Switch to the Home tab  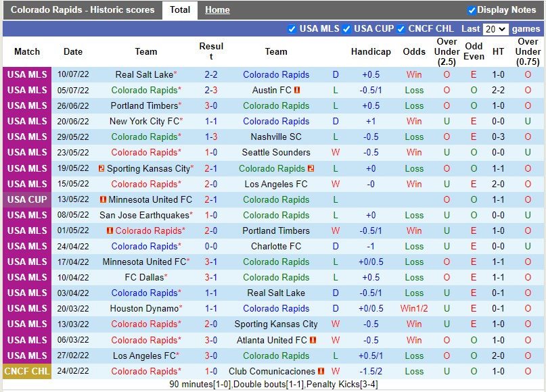pyautogui.click(x=217, y=9)
